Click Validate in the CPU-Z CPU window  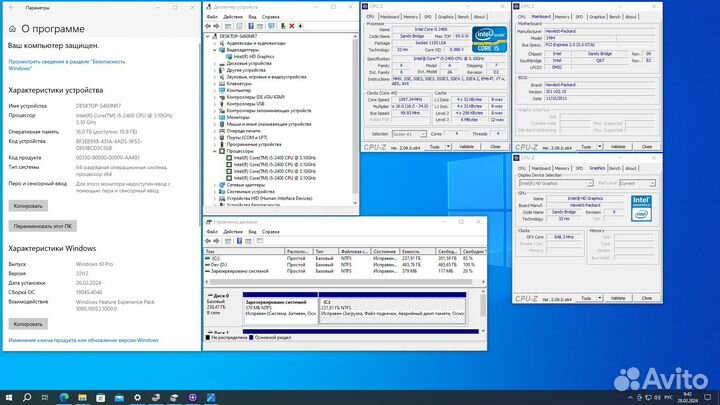(x=467, y=147)
